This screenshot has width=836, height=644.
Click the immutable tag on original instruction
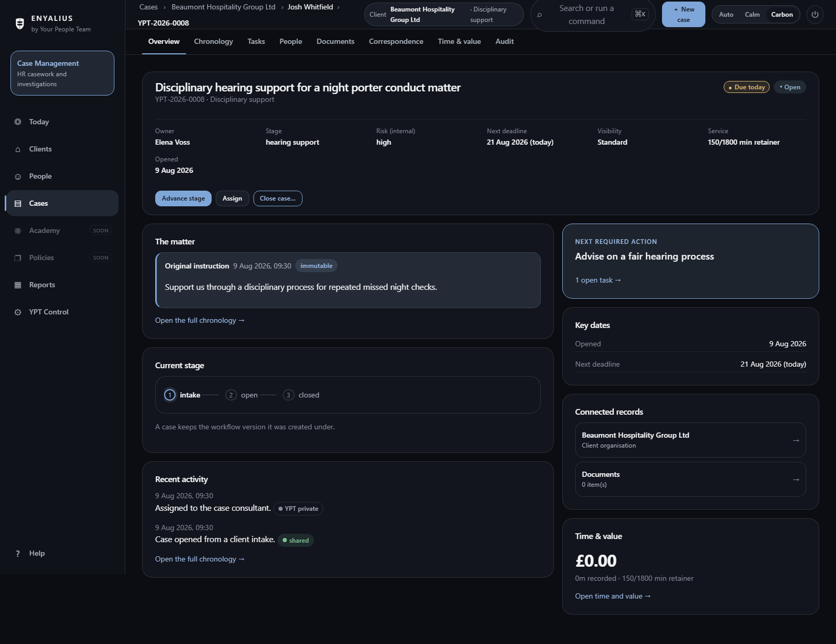[x=316, y=266]
